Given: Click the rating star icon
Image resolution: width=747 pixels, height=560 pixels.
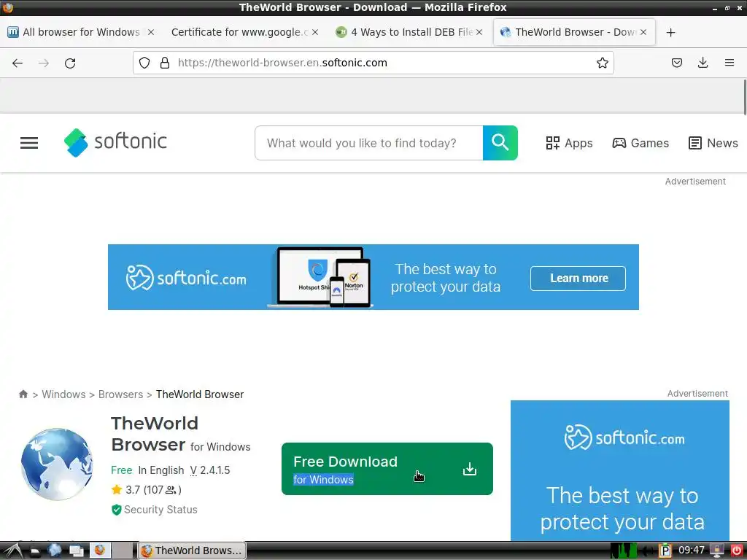Looking at the screenshot, I should (x=116, y=489).
